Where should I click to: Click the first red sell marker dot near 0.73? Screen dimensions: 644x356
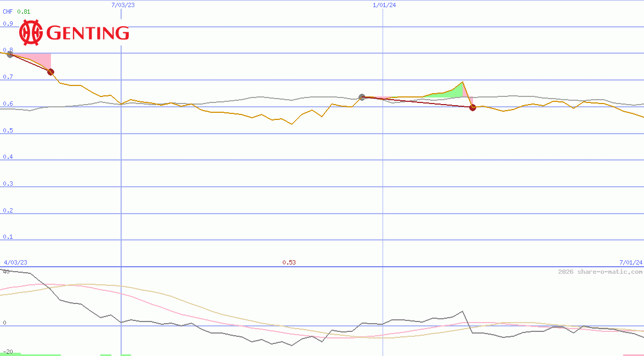tap(50, 72)
